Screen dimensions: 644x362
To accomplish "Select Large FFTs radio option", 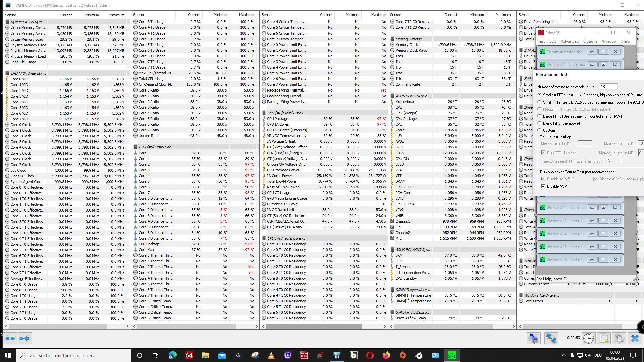I will coord(539,116).
